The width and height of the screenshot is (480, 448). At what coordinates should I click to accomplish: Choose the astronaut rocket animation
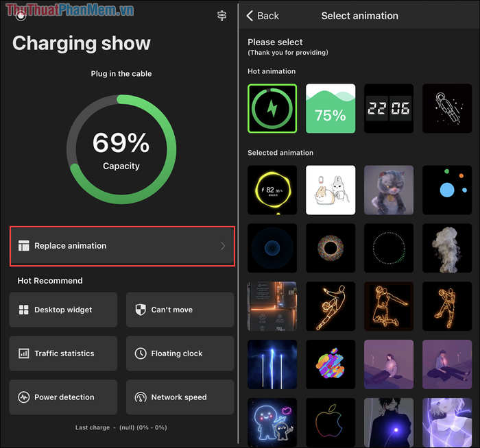(x=446, y=109)
